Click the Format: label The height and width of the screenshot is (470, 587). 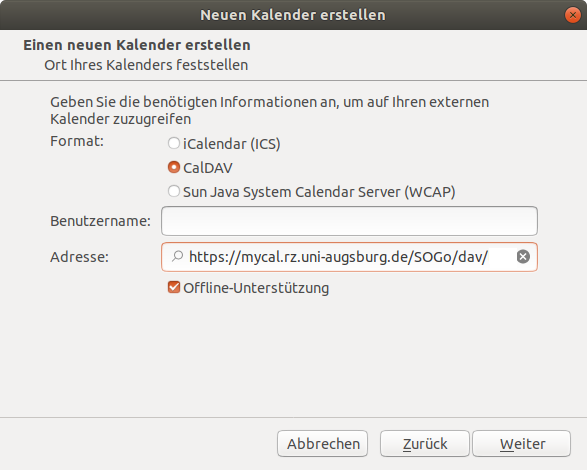[x=77, y=141]
